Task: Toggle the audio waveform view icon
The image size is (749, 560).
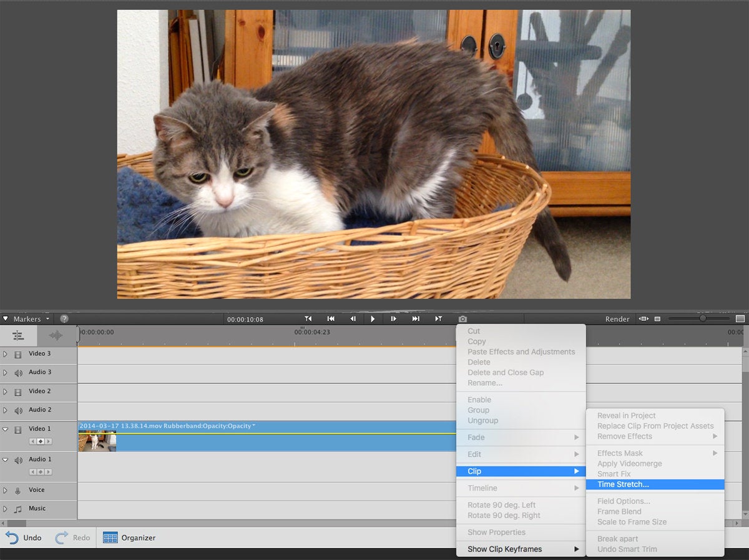Action: [56, 335]
